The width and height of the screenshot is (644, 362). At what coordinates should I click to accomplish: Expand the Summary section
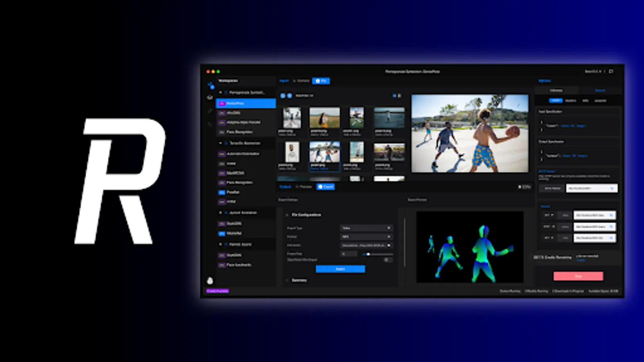287,280
